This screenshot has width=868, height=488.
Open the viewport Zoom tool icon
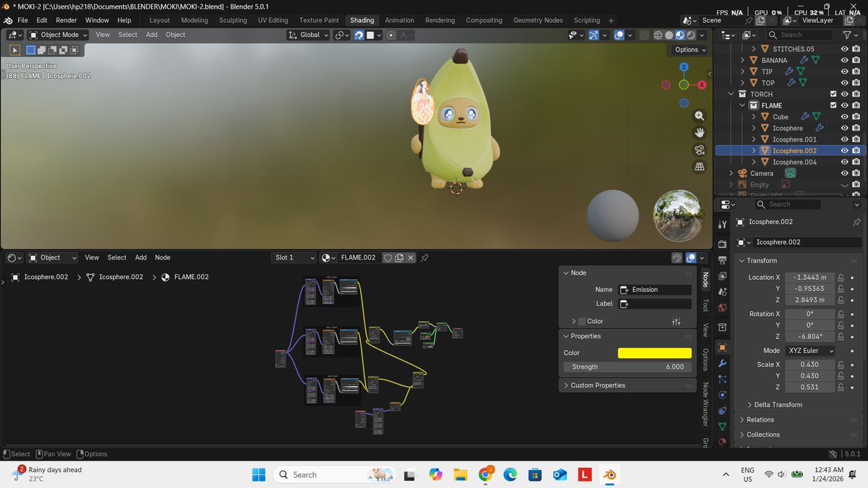click(699, 116)
